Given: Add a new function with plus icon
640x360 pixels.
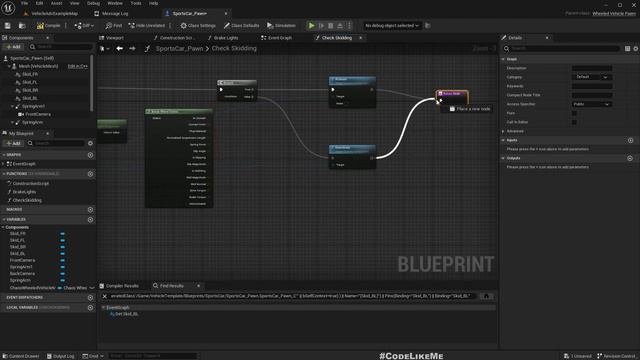Looking at the screenshot, I should click(91, 174).
